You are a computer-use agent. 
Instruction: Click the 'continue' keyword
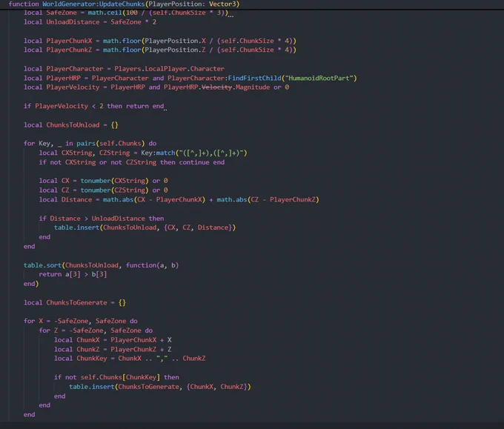[194, 162]
